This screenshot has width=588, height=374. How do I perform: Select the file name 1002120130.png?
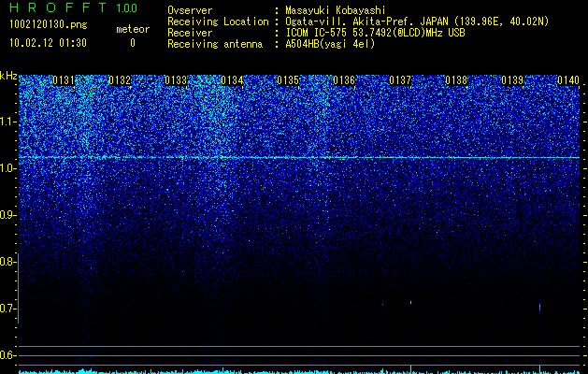tap(49, 24)
